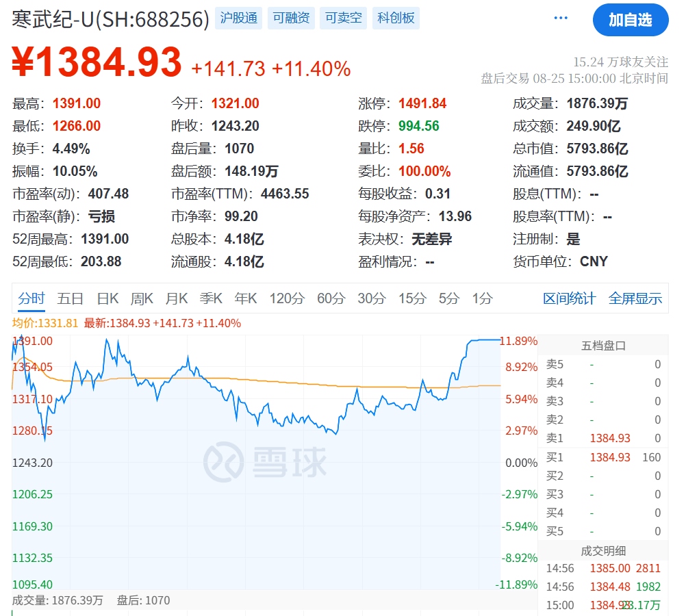Switch to the 五日 chart tab
Image resolution: width=686 pixels, height=616 pixels.
[70, 299]
